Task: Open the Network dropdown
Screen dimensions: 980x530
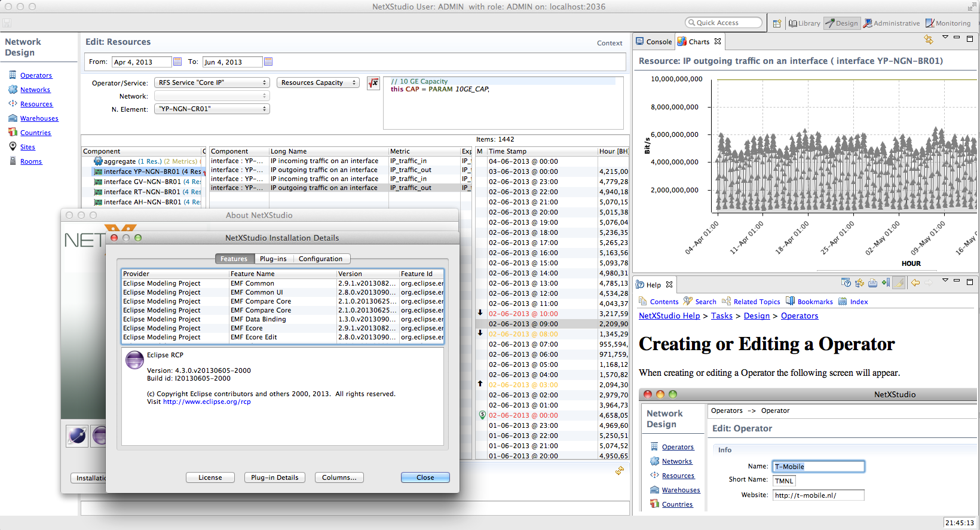Action: pyautogui.click(x=212, y=96)
